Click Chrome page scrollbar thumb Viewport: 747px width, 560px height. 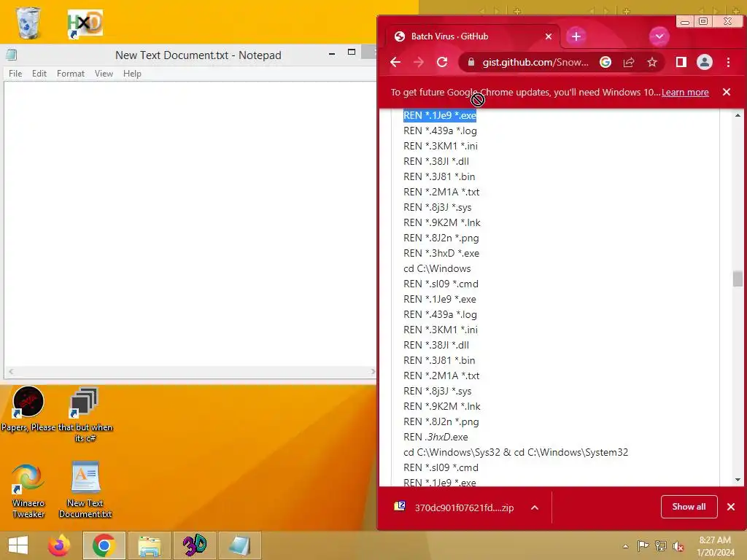[x=738, y=279]
